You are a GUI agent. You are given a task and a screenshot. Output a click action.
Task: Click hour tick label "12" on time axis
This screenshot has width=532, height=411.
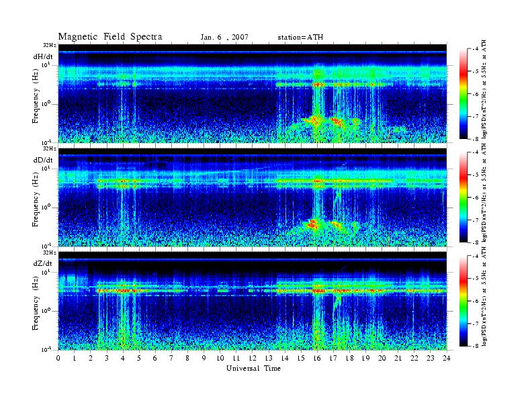coord(253,358)
